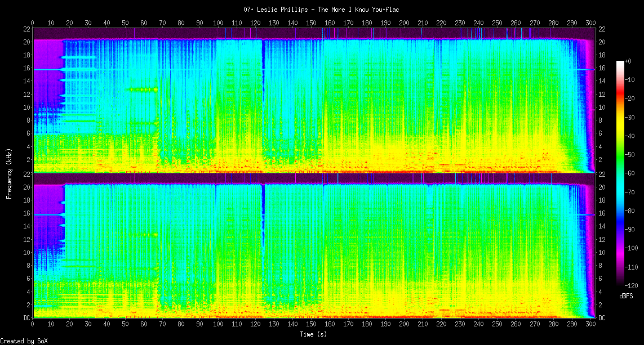The image size is (644, 345).
Task: Click the 0 second mark on the top time axis
Action: pos(33,23)
